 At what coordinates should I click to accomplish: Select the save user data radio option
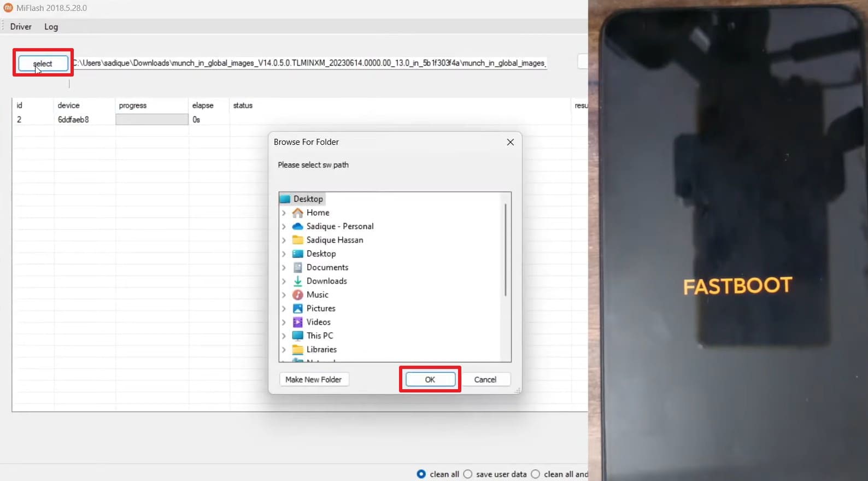[468, 474]
